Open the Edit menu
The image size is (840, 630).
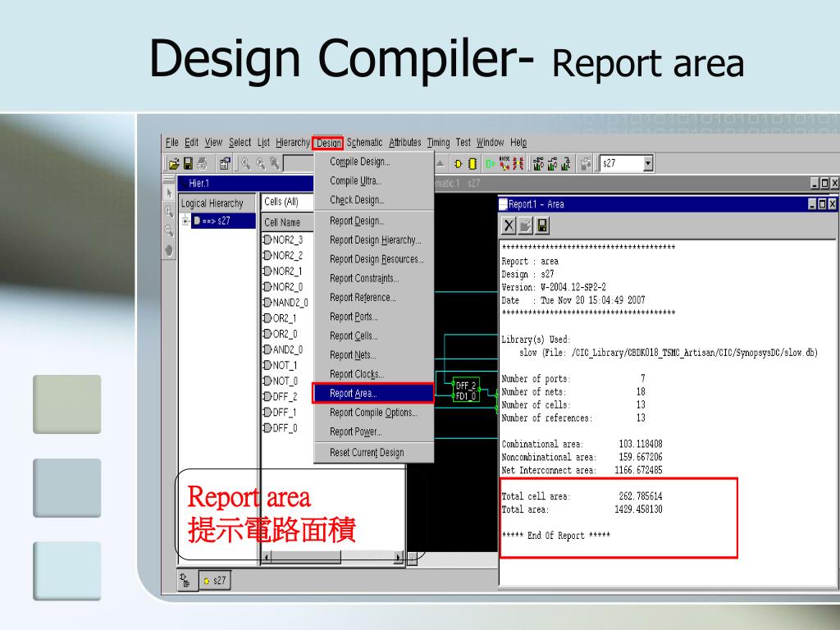[x=191, y=143]
